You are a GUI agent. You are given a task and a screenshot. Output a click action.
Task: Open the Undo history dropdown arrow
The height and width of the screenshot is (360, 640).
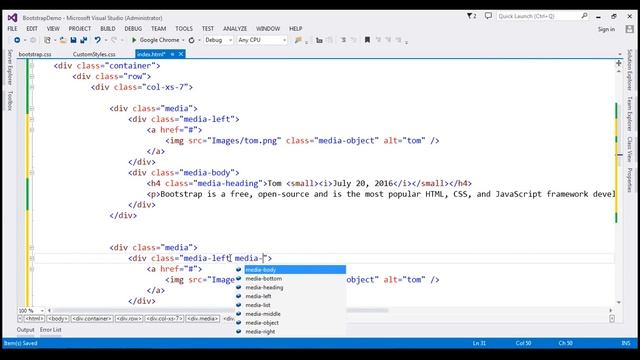tap(106, 40)
